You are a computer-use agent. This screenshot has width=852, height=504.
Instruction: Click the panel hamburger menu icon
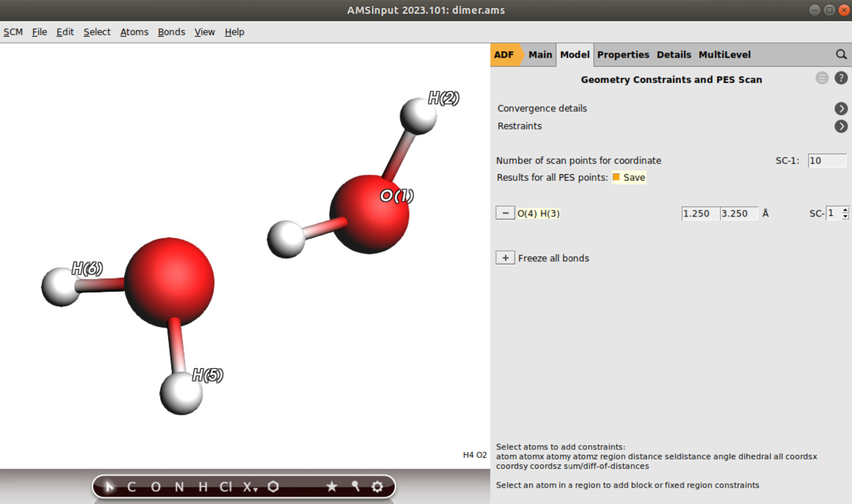pos(822,78)
